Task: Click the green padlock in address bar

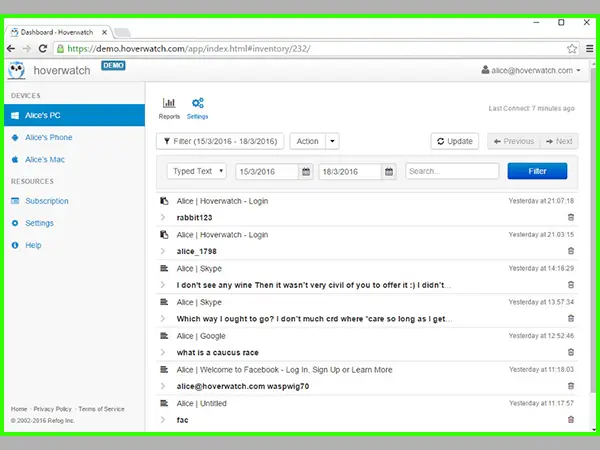Action: click(x=60, y=49)
